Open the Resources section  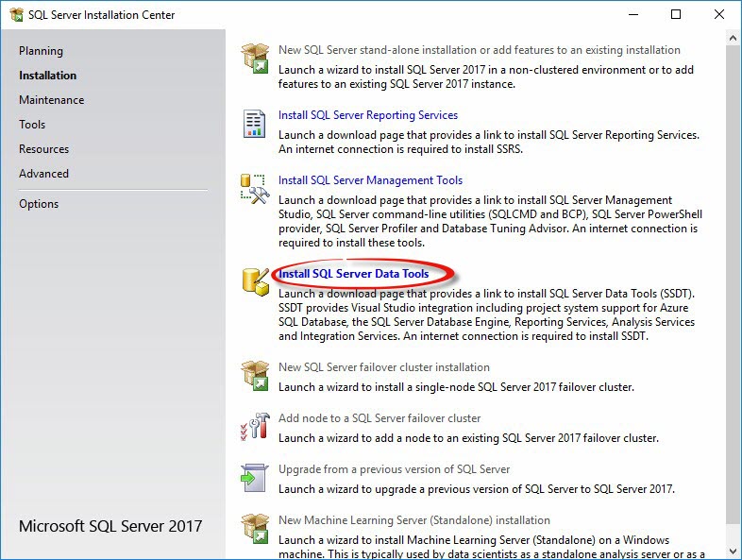click(44, 149)
